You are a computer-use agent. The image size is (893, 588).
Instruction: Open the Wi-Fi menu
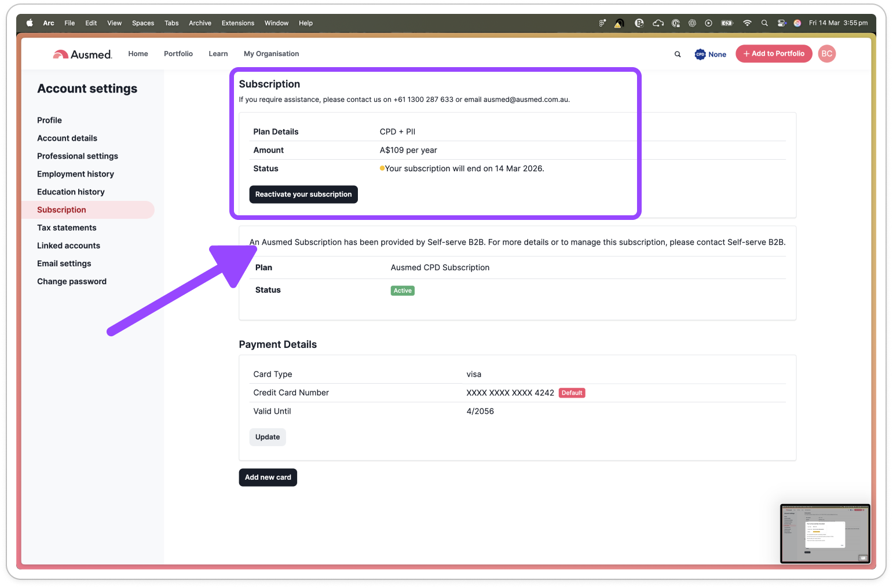tap(747, 23)
